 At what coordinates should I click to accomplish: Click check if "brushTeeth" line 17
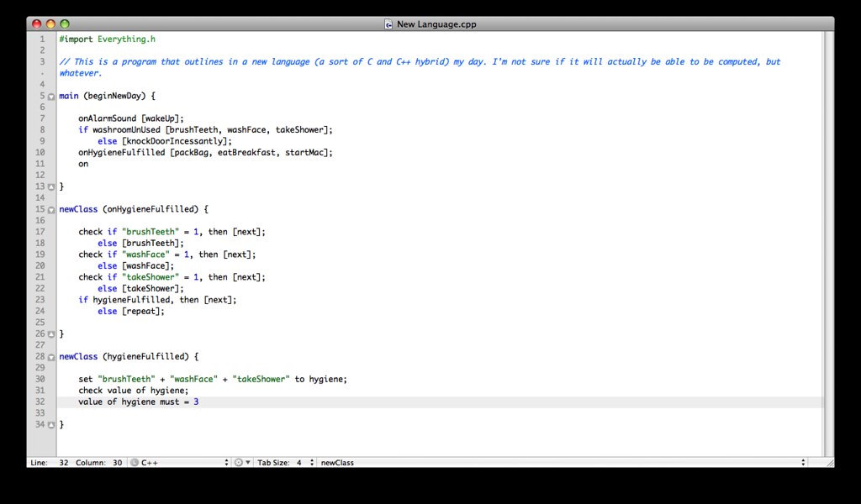[172, 232]
